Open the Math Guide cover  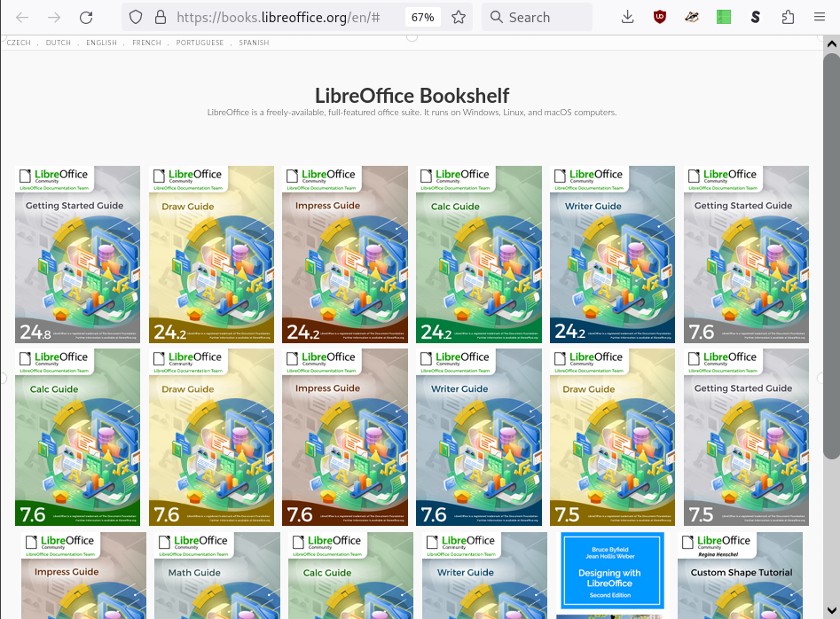217,575
